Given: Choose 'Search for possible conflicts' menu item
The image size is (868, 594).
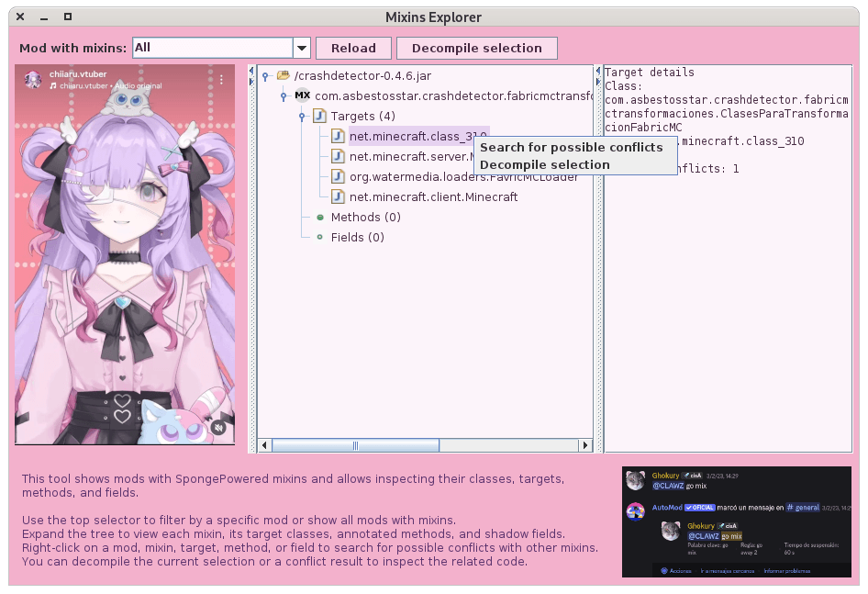Looking at the screenshot, I should [x=572, y=148].
